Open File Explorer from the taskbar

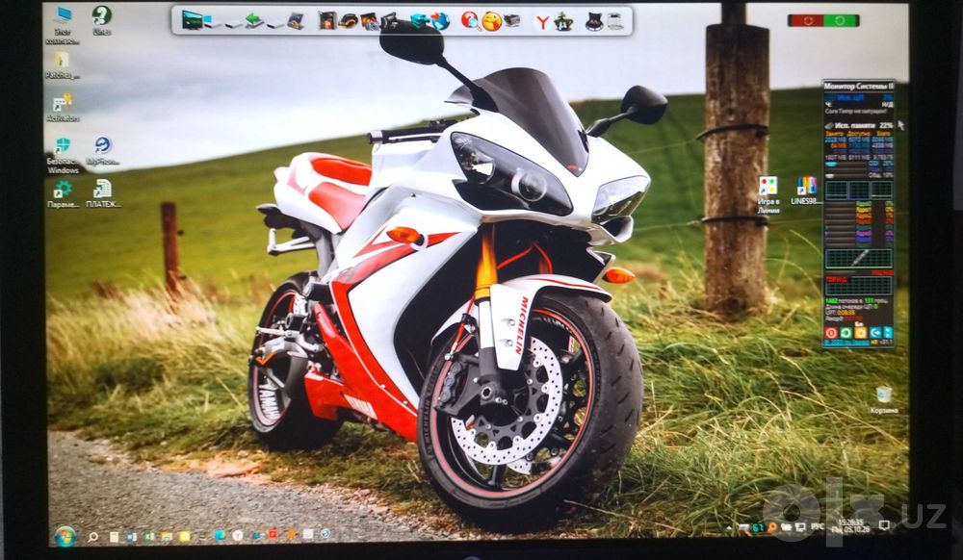167,537
